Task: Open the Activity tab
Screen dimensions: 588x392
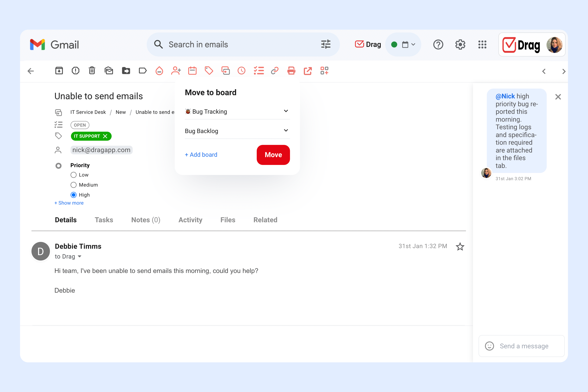Action: 191,220
